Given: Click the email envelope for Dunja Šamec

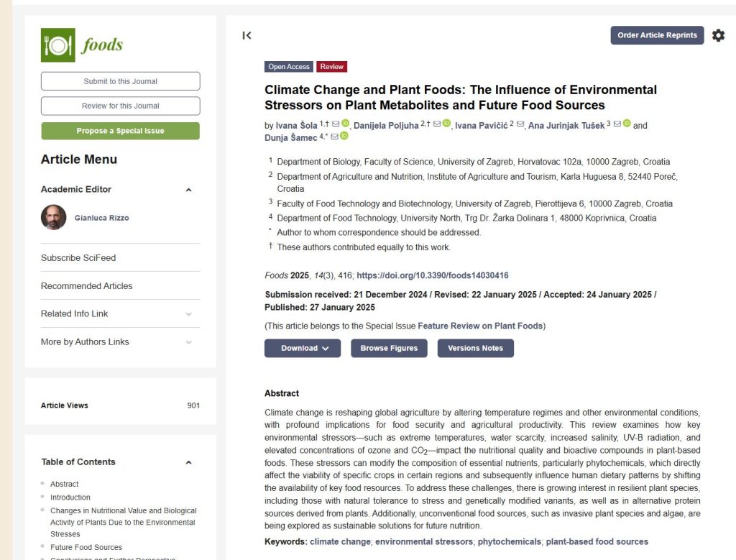Looking at the screenshot, I should [x=334, y=137].
